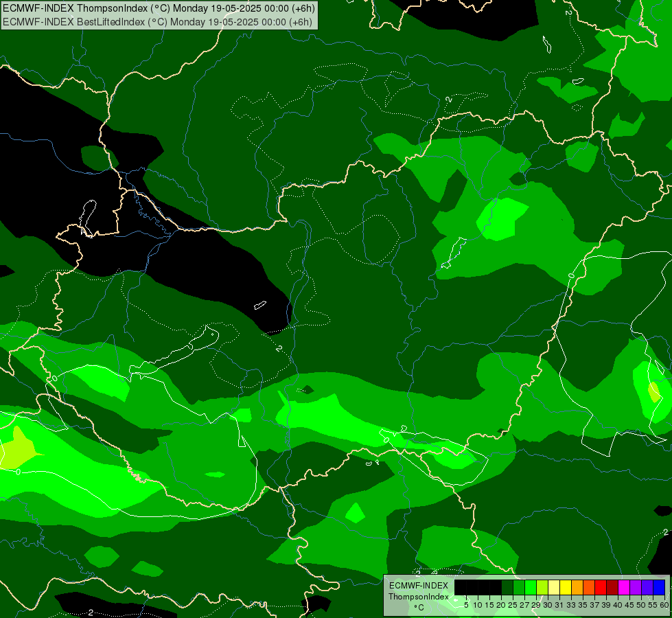Click legend tick value 31
Screen dimensions: 672x618
pyautogui.click(x=559, y=605)
